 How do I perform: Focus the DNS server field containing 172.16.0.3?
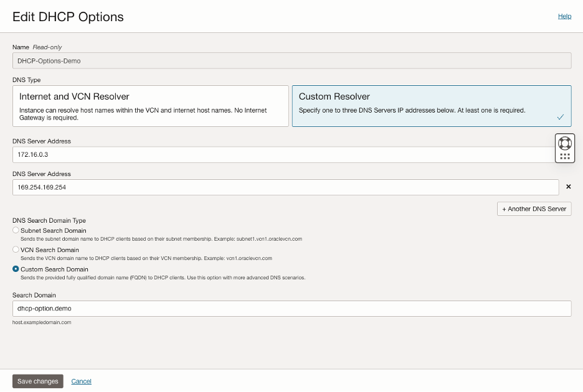280,154
